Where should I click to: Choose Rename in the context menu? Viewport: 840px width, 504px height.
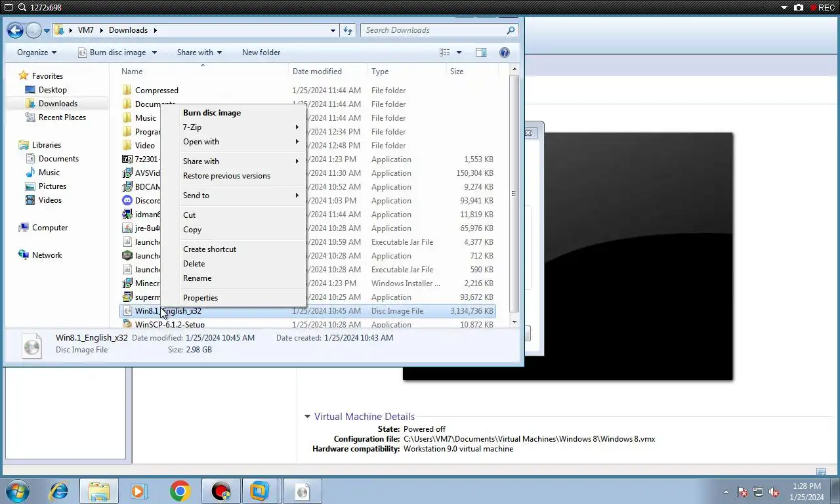click(x=233, y=278)
